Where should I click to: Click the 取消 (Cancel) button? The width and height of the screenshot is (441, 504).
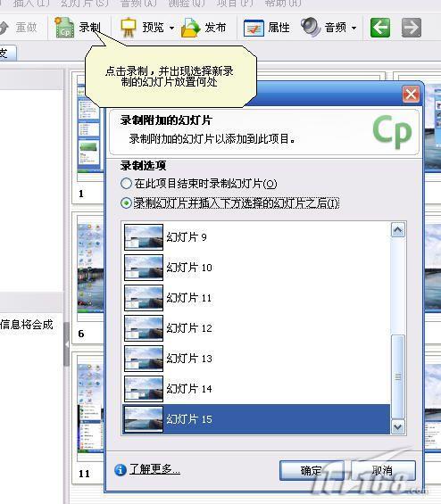383,471
